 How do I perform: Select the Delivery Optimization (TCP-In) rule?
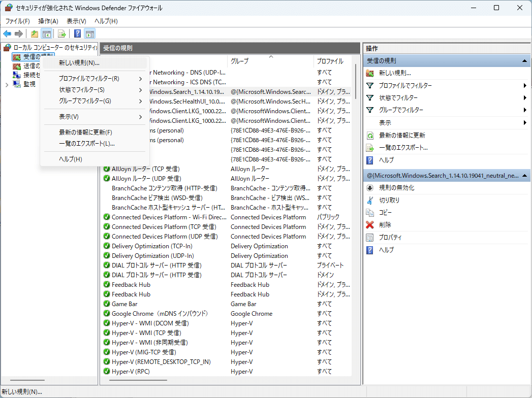[227, 246]
